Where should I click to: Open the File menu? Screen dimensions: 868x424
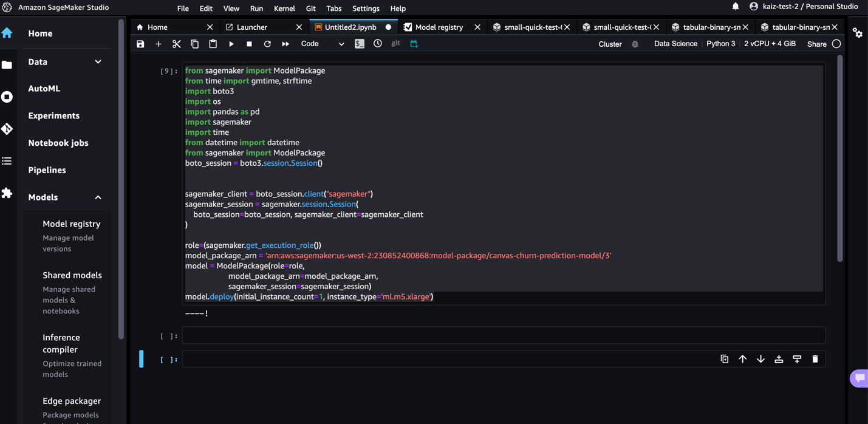(183, 9)
